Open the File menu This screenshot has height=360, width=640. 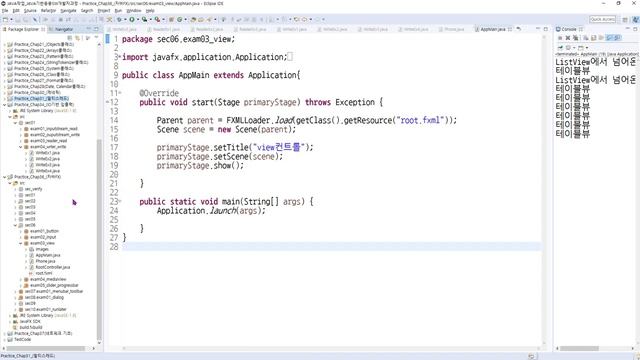[x=5, y=11]
